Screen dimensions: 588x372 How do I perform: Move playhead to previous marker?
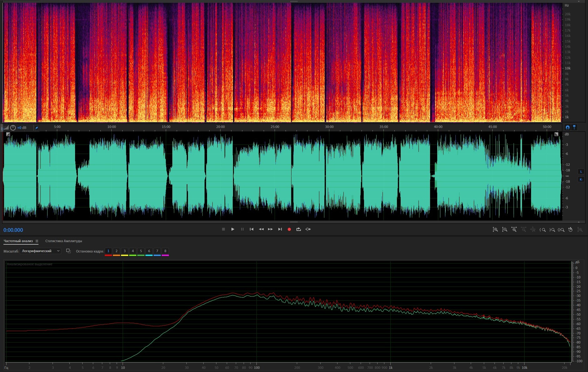click(251, 229)
